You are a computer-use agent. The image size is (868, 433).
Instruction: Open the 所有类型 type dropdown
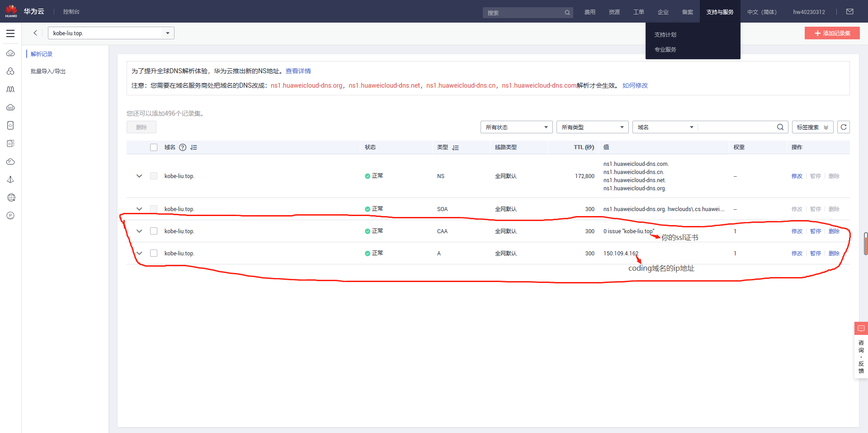coord(592,127)
